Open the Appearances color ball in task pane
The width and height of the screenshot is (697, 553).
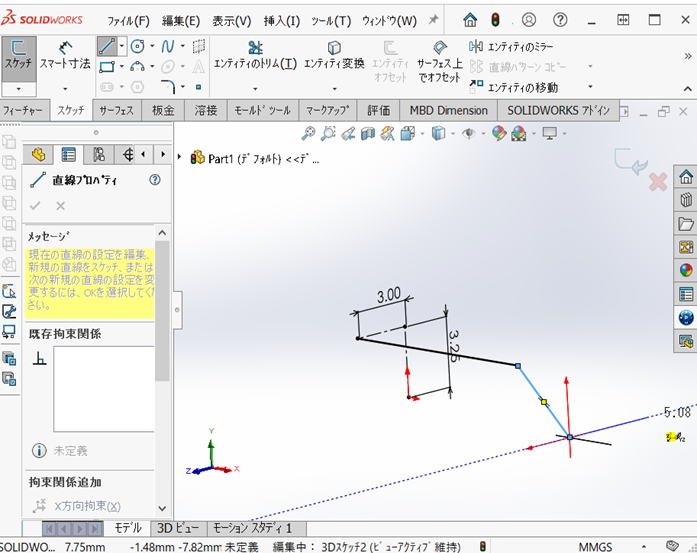(x=686, y=269)
